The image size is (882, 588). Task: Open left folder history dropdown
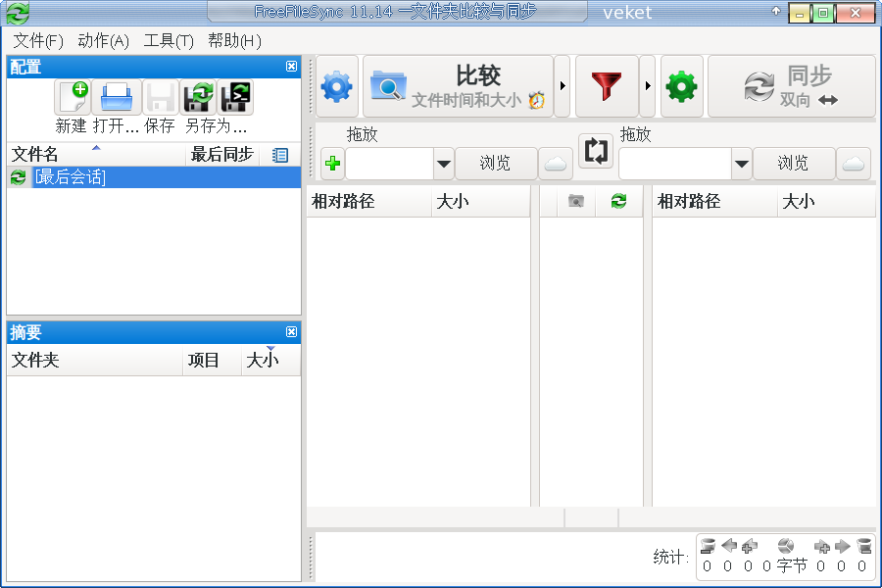tap(443, 164)
